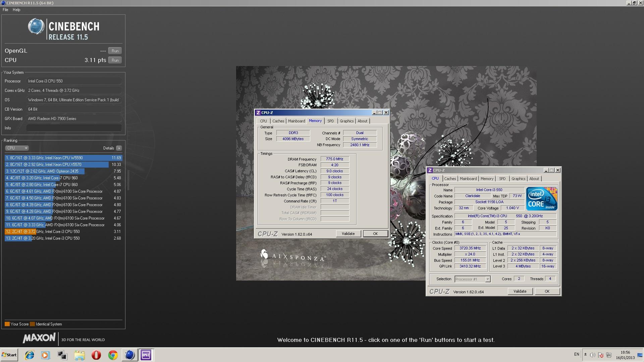Select the highlighted 3.72 GHz Core i3 entry

tap(63, 232)
